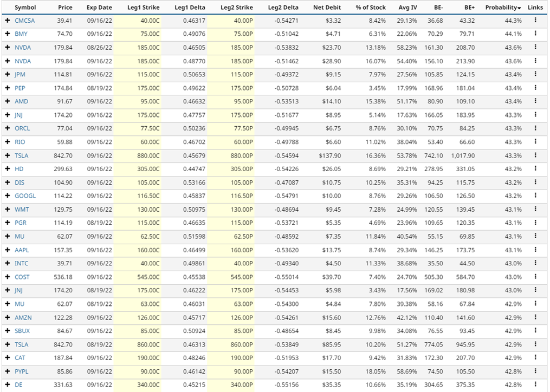The width and height of the screenshot is (550, 392).
Task: Open the links menu for CMCSA row
Action: pos(535,21)
